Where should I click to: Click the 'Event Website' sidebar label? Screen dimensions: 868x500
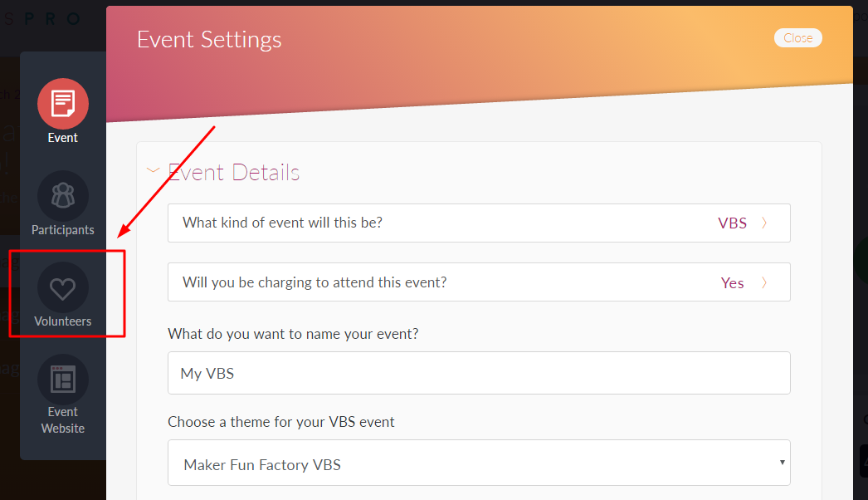click(x=63, y=420)
